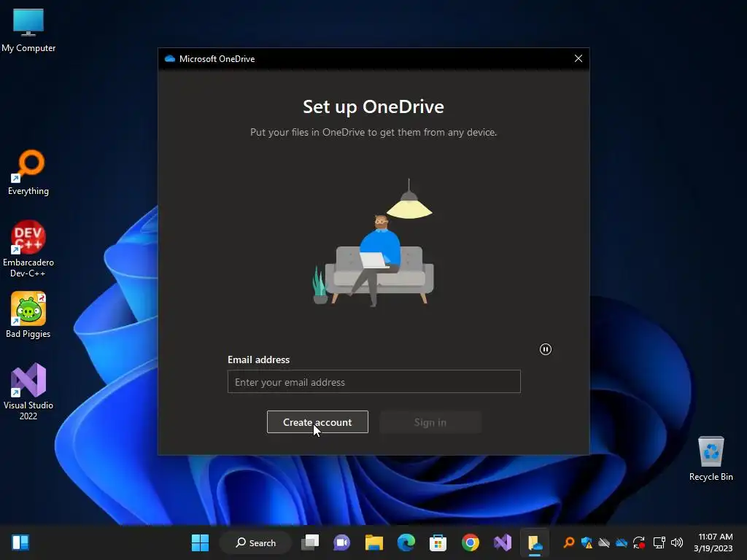Select the Visual Studio 2022 desktop shortcut
The height and width of the screenshot is (560, 747).
(28, 392)
